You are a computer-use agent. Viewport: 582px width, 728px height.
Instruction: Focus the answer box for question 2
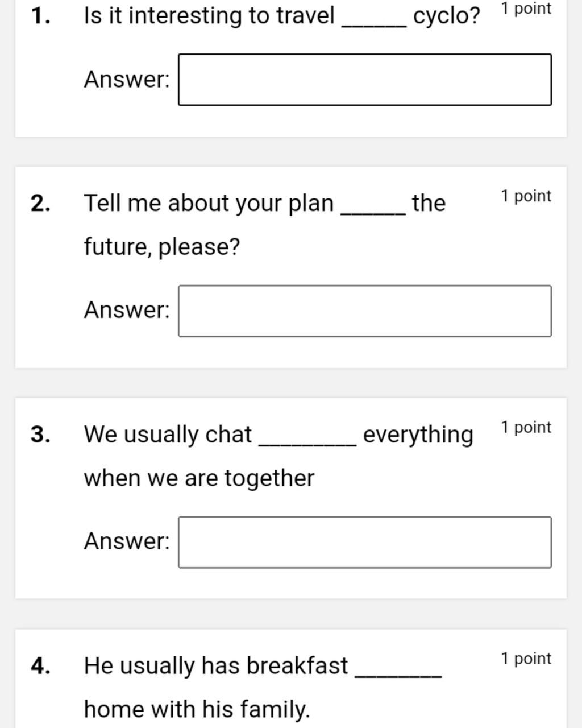pyautogui.click(x=364, y=311)
